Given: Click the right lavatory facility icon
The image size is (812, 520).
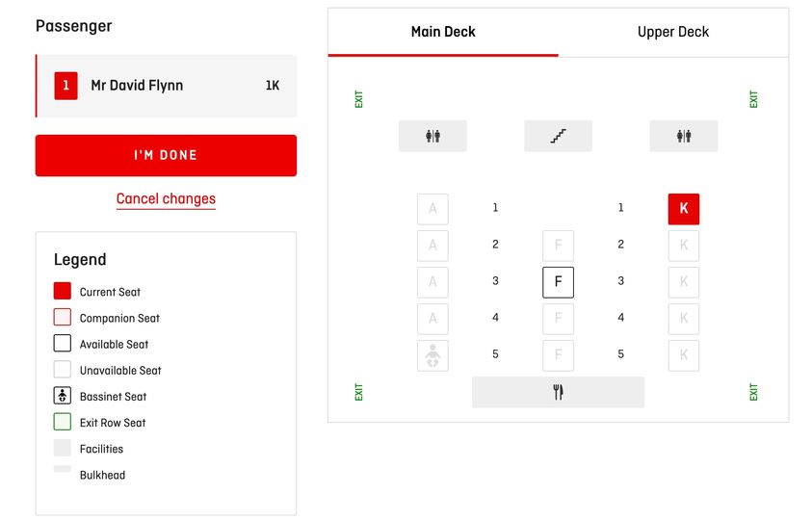Looking at the screenshot, I should tap(683, 136).
